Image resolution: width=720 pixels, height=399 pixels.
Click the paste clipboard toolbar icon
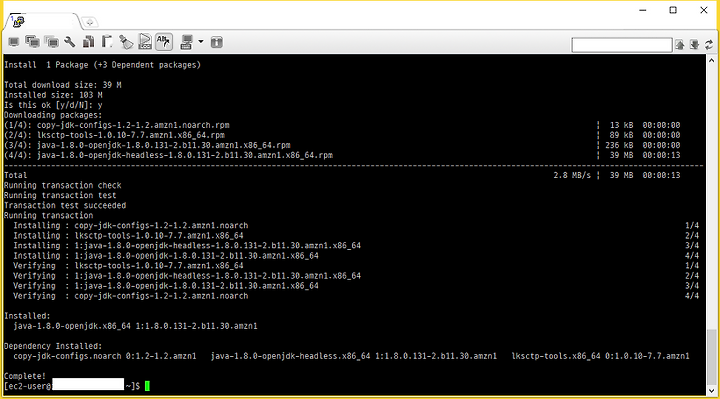tap(107, 42)
